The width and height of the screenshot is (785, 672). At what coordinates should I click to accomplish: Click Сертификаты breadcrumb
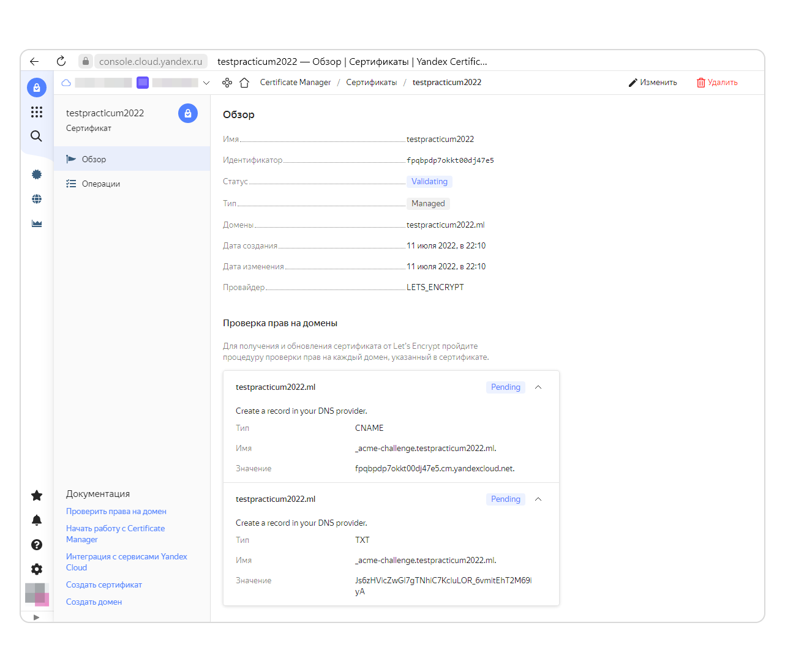click(x=372, y=83)
